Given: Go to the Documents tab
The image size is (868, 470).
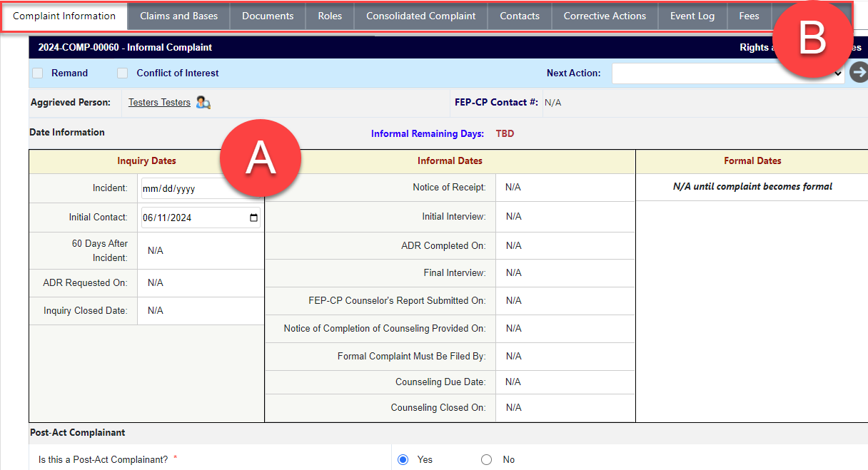Looking at the screenshot, I should 268,16.
